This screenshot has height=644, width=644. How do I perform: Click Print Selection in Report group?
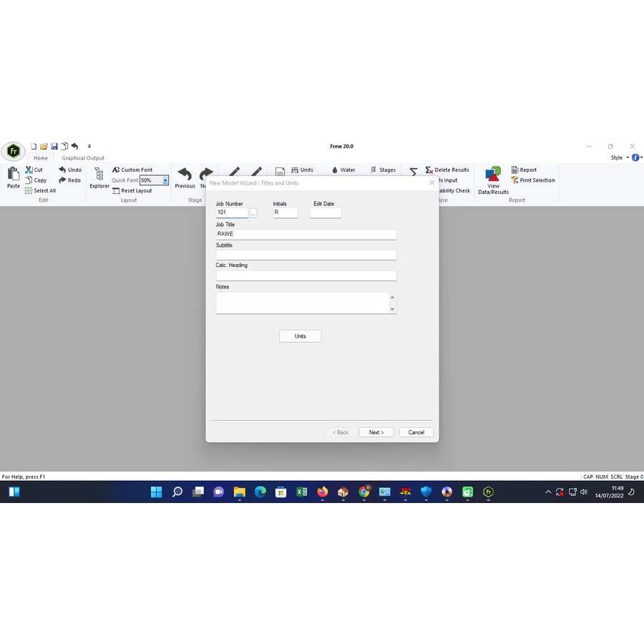pyautogui.click(x=533, y=180)
